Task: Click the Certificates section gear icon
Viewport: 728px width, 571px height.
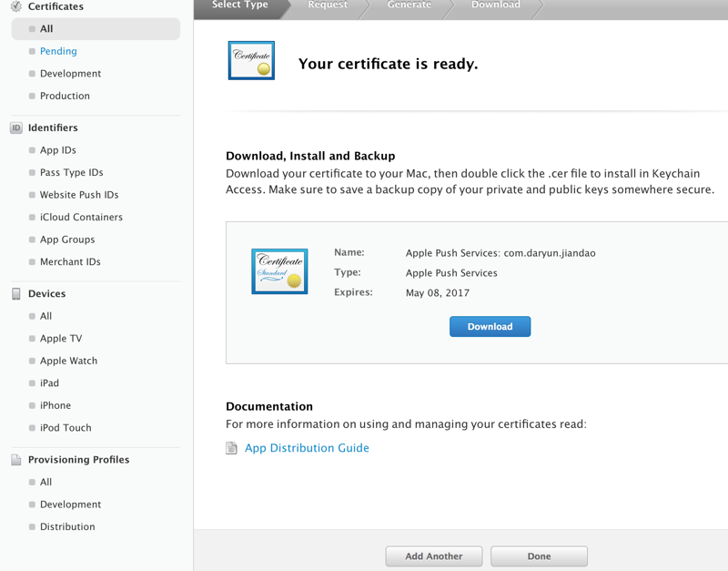Action: click(x=16, y=6)
